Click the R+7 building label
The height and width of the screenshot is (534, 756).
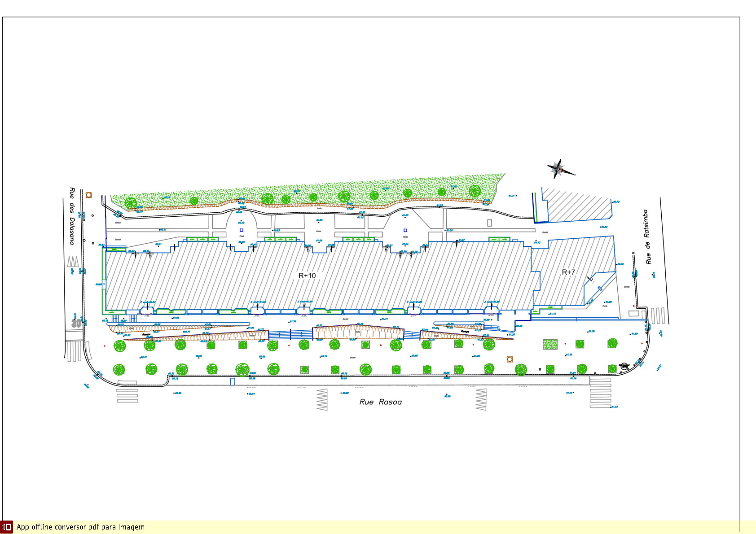point(568,272)
